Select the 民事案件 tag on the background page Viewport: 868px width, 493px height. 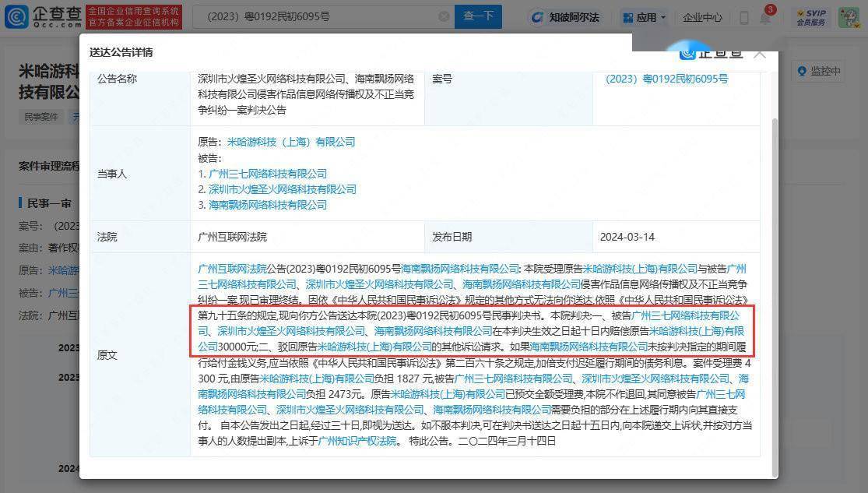pos(41,117)
